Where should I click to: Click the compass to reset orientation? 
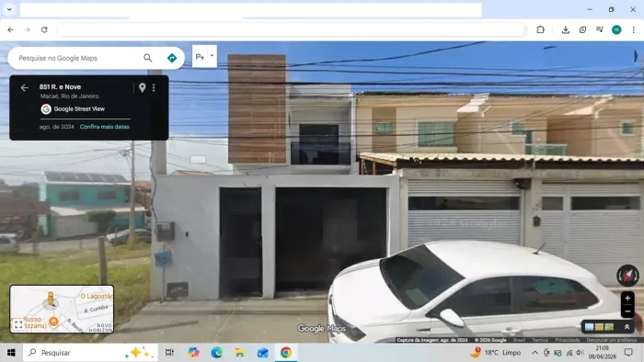[x=627, y=275]
